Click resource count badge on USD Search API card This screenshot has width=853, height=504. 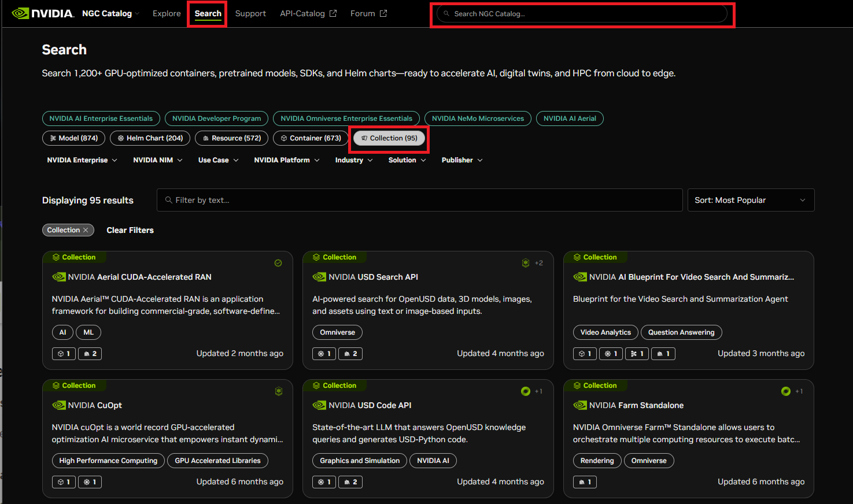(350, 354)
